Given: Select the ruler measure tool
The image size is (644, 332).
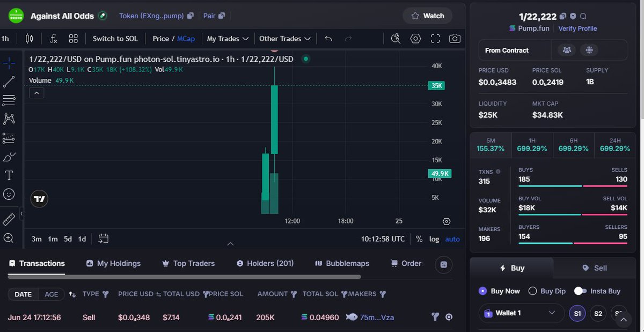Looking at the screenshot, I should 9,219.
